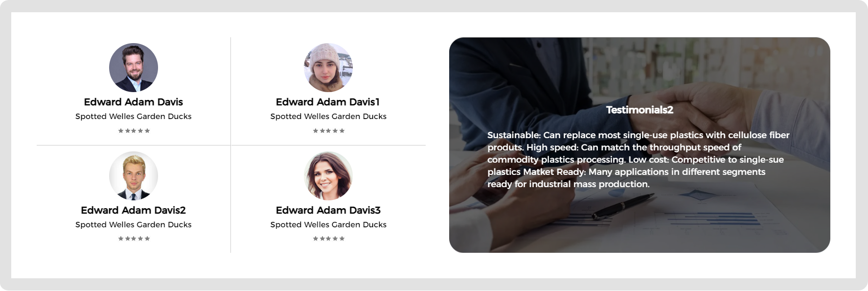Open the Edward Adam Davis3 name heading
868x291 pixels.
coord(328,210)
